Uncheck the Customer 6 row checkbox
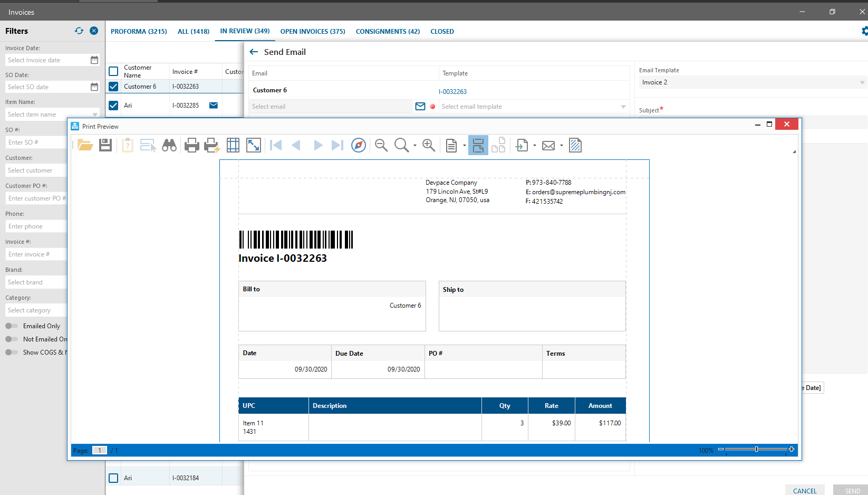Image resolution: width=868 pixels, height=495 pixels. [113, 87]
